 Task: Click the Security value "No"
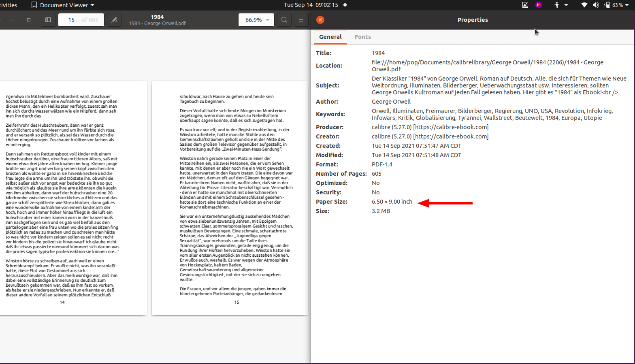pos(376,192)
